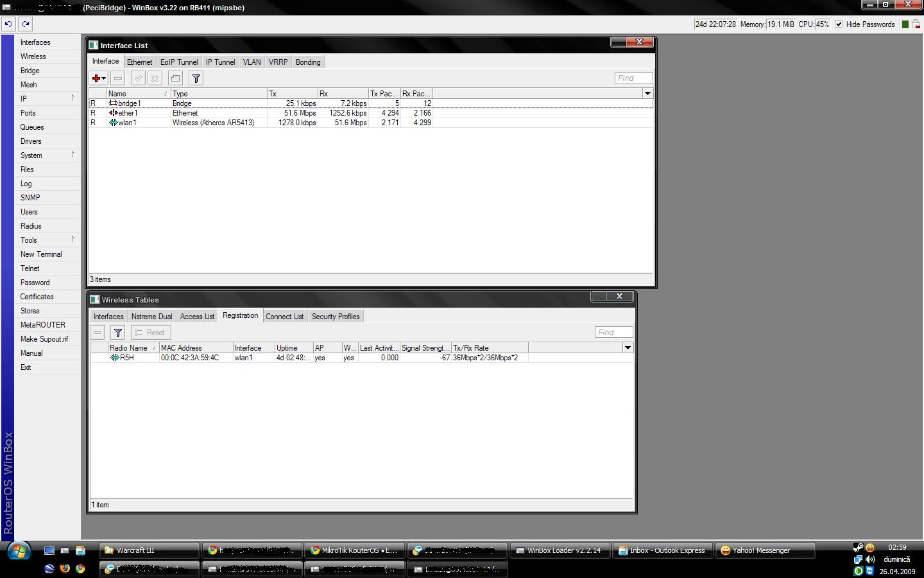Screen dimensions: 924x578
Task: Open the filter funnel in Interface List
Action: (196, 78)
